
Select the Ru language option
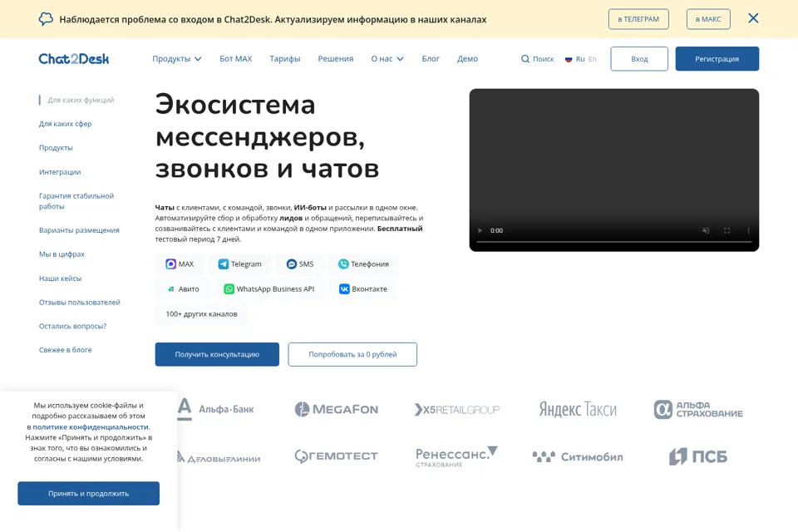pos(580,59)
